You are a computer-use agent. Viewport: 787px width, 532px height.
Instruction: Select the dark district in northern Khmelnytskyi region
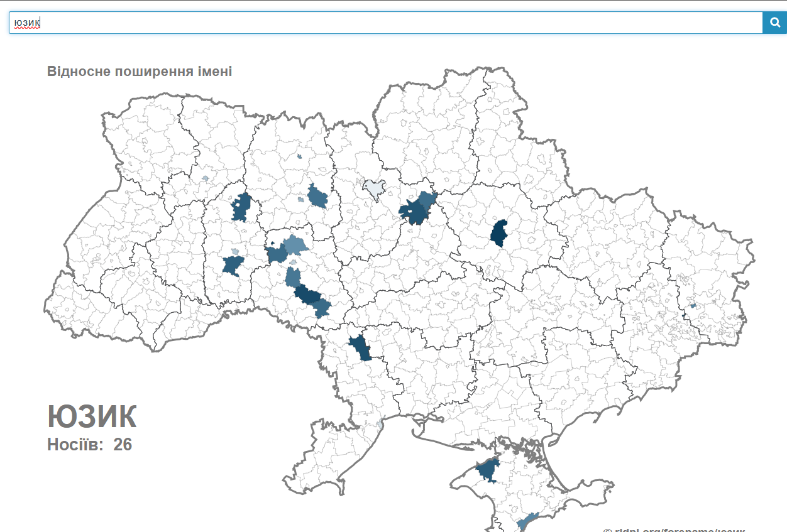(x=241, y=207)
